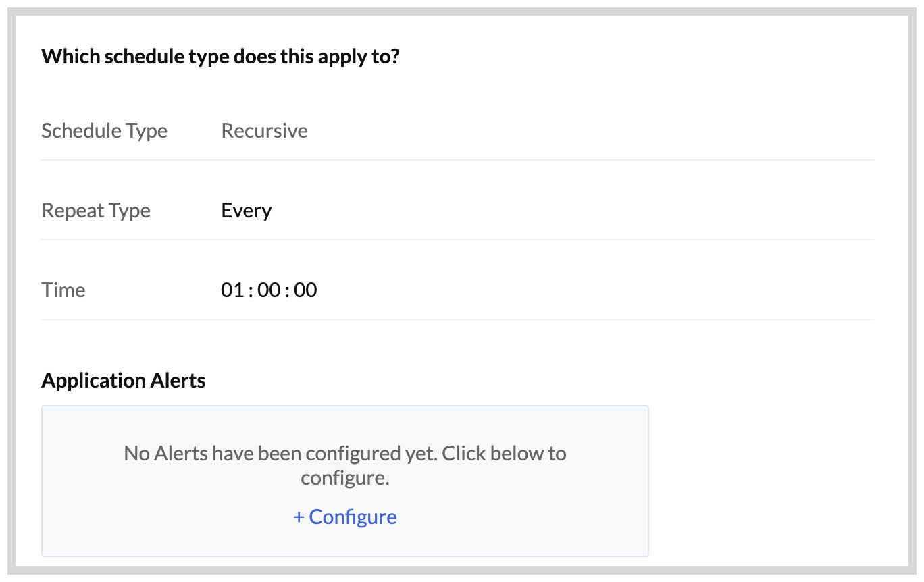
Task: Open the Configure alerts link
Action: click(353, 517)
